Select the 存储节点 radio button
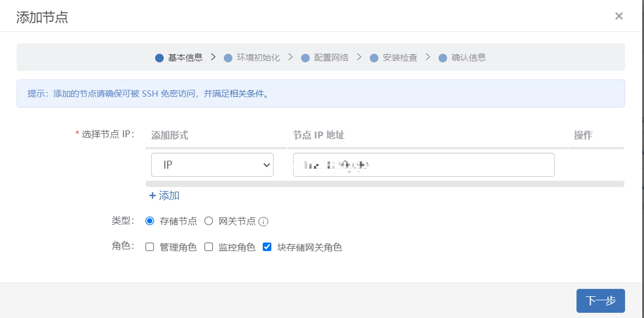Viewport: 644px width, 318px height. pos(149,221)
